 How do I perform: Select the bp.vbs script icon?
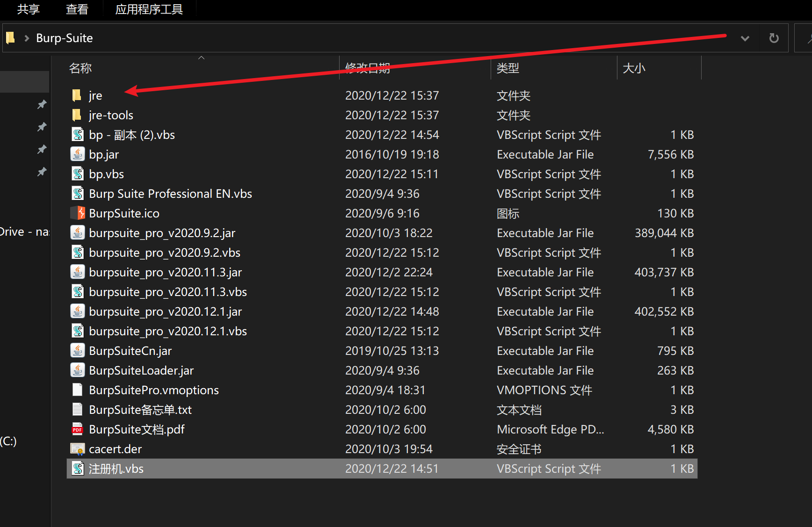point(78,173)
